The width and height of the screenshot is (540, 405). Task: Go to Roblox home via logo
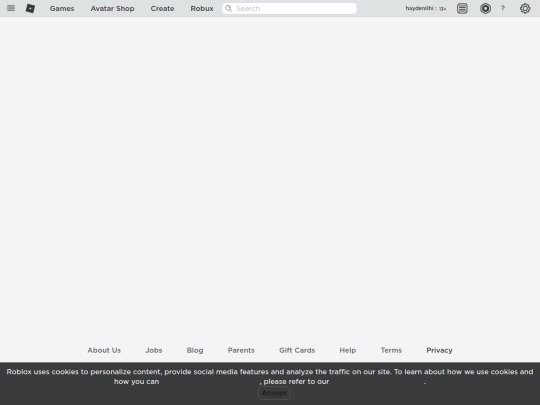pyautogui.click(x=30, y=8)
